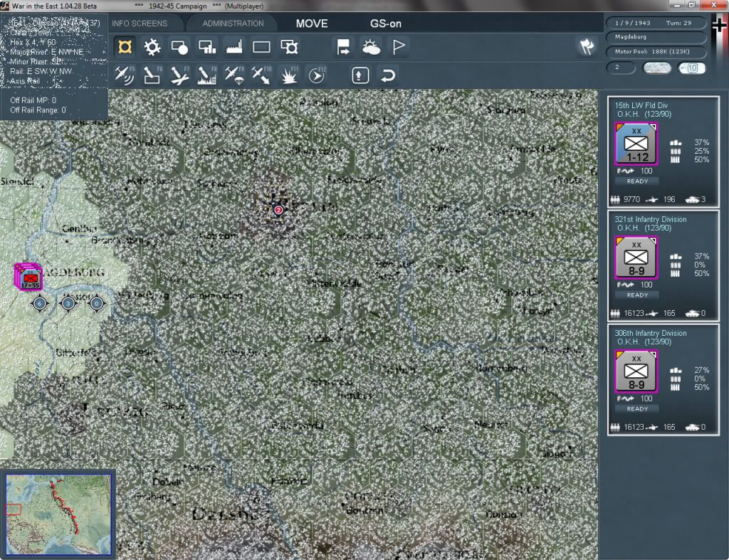Open the 306th Infantry Division name link
This screenshot has height=560, width=729.
click(x=651, y=333)
